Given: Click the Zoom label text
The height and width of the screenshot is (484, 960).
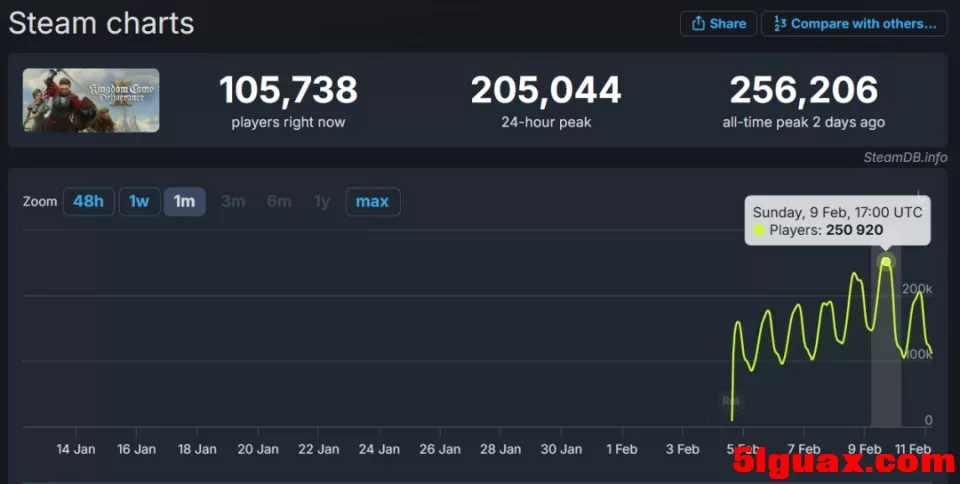Looking at the screenshot, I should click(x=40, y=201).
